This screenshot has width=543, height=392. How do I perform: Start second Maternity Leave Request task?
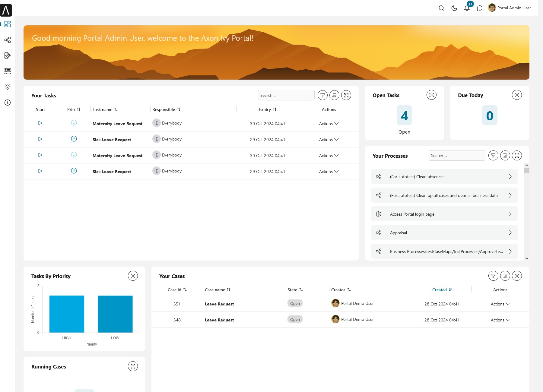(40, 155)
